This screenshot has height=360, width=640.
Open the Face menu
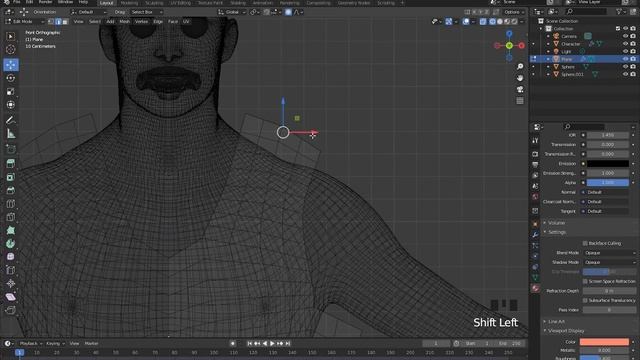pos(173,22)
